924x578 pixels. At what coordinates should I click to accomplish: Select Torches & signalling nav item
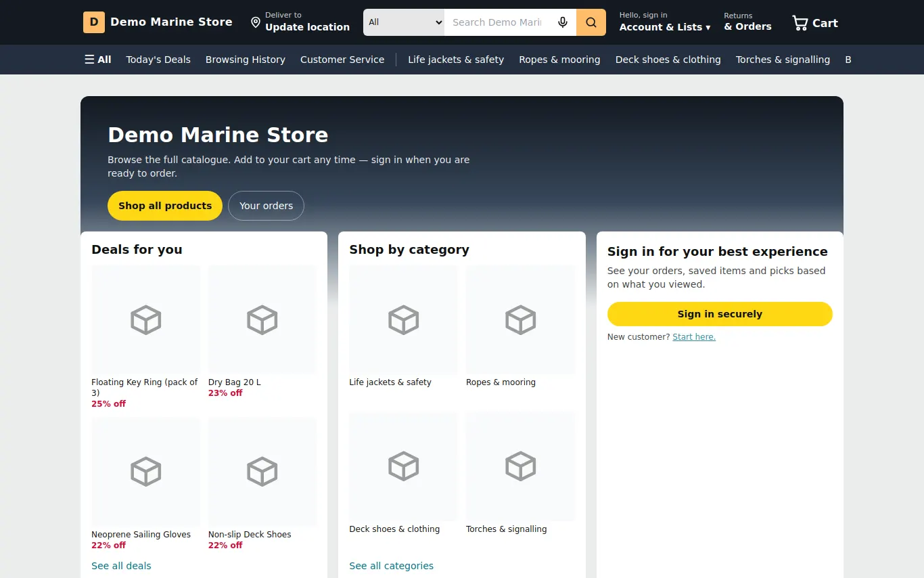(x=783, y=60)
